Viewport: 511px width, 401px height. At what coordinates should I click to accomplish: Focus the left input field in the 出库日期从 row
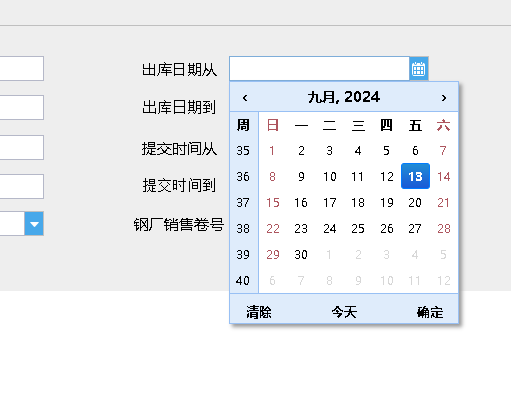22,69
